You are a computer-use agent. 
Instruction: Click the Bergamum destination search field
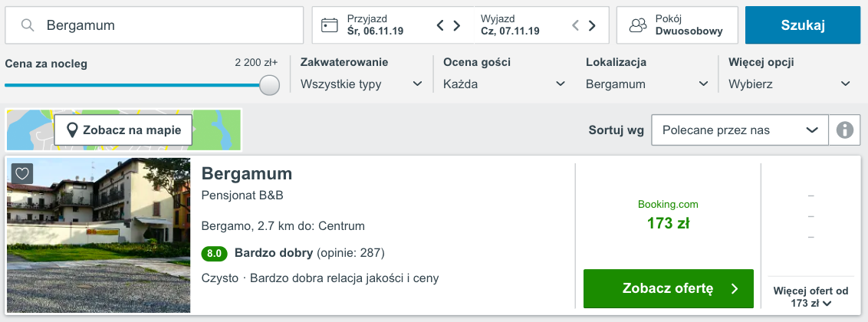[x=169, y=25]
